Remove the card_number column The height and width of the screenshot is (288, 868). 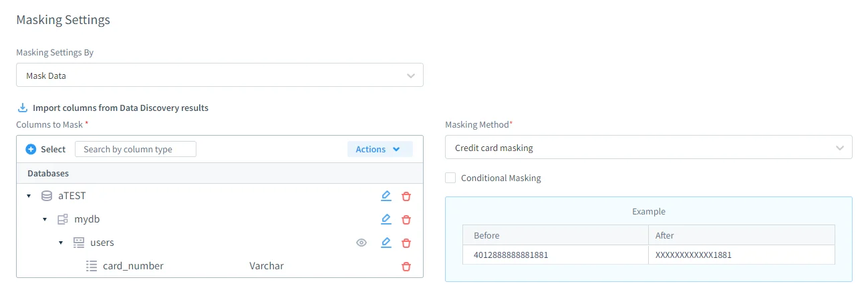point(406,267)
